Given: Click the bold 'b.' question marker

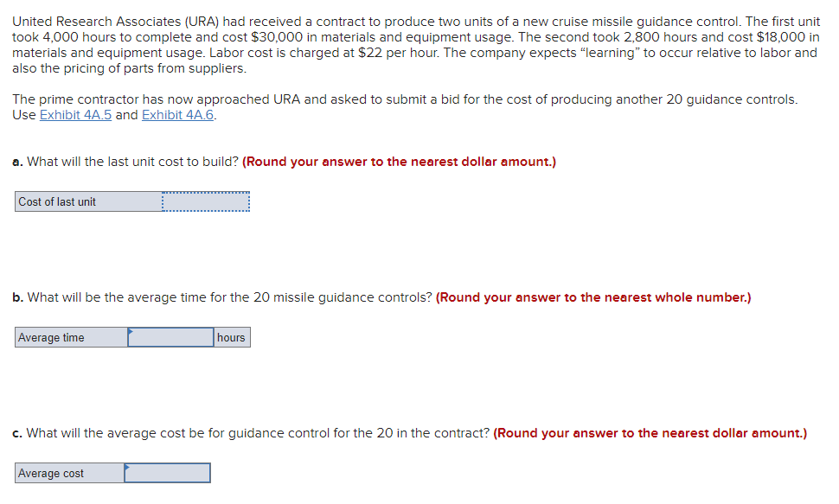Looking at the screenshot, I should (17, 297).
